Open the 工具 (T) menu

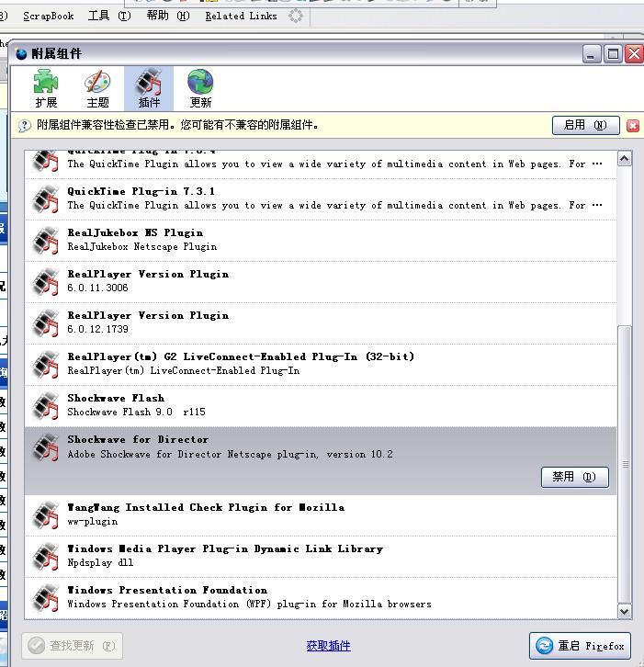click(x=109, y=17)
